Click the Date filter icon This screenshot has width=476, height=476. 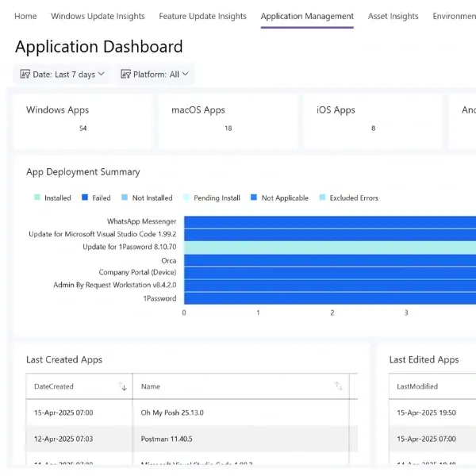click(x=25, y=74)
